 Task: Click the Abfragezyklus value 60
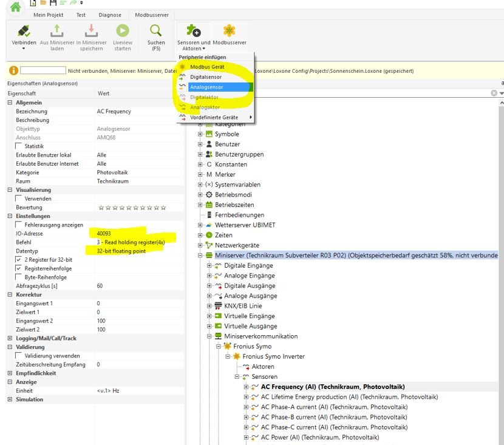[x=100, y=285]
